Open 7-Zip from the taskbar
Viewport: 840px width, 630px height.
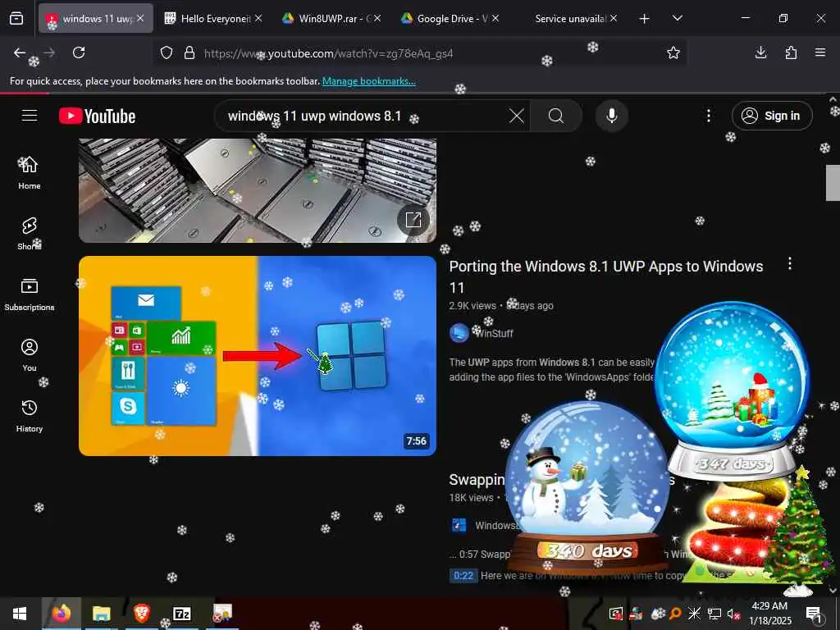click(x=182, y=614)
